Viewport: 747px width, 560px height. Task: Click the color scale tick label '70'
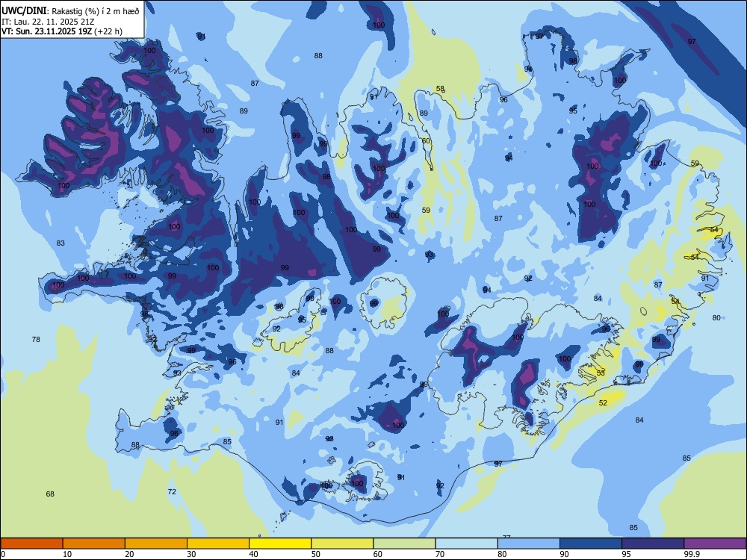(440, 554)
